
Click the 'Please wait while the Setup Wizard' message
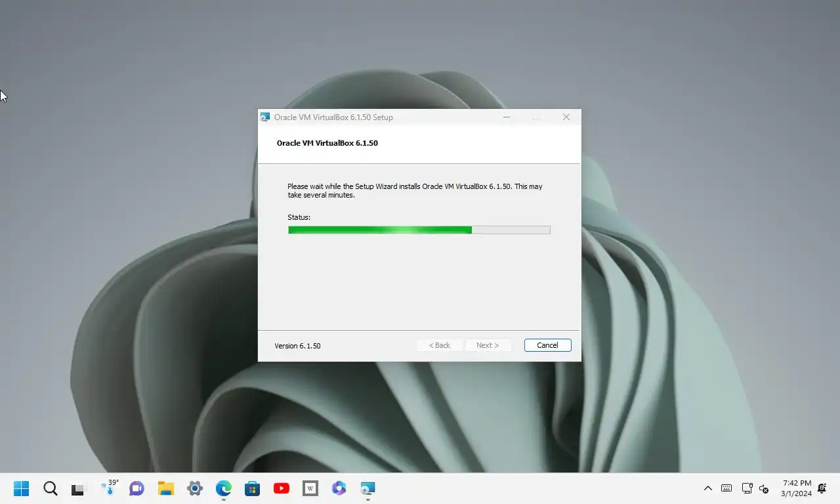(415, 191)
